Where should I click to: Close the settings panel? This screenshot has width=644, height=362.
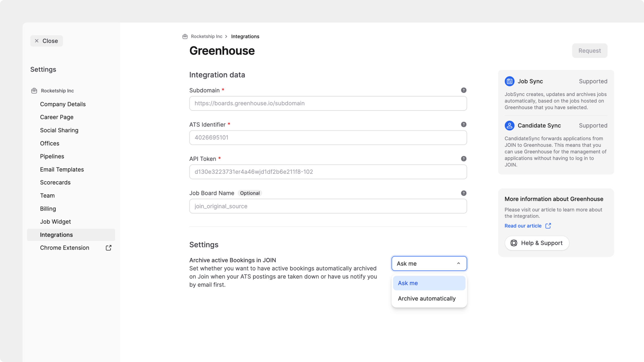(x=46, y=41)
